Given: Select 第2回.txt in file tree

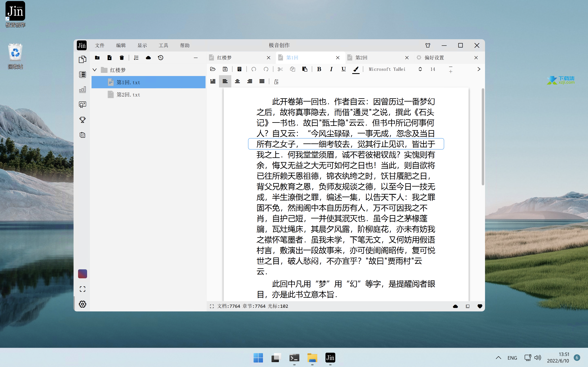Looking at the screenshot, I should (x=128, y=95).
